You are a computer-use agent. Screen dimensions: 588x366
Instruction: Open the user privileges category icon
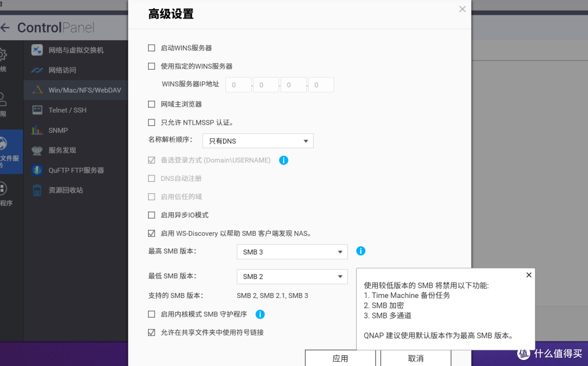tap(3, 99)
